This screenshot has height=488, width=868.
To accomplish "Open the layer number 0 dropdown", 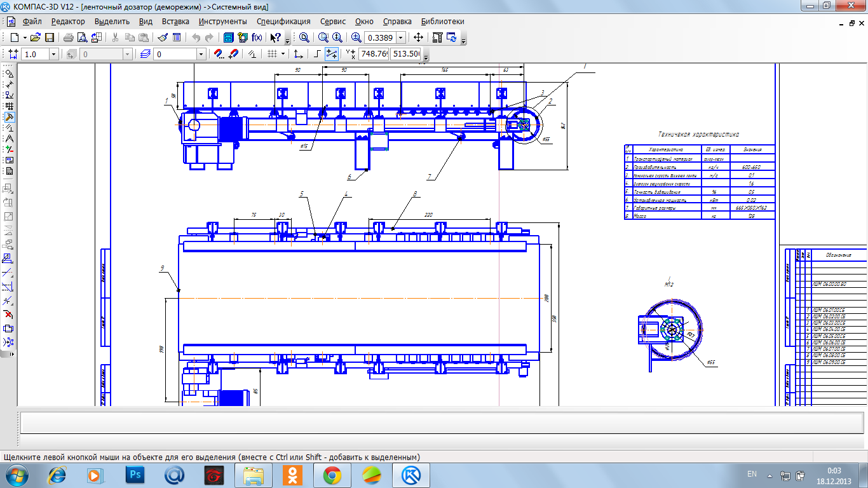I will tap(201, 54).
